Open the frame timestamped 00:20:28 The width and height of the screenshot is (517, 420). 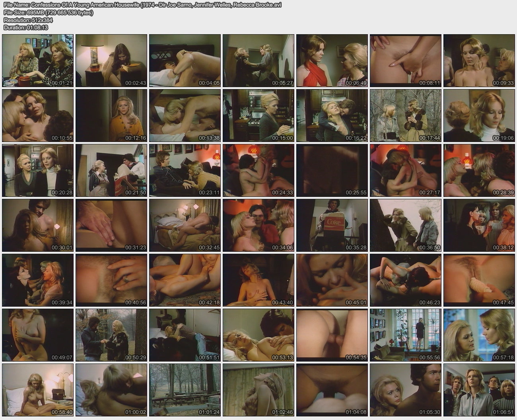(38, 170)
